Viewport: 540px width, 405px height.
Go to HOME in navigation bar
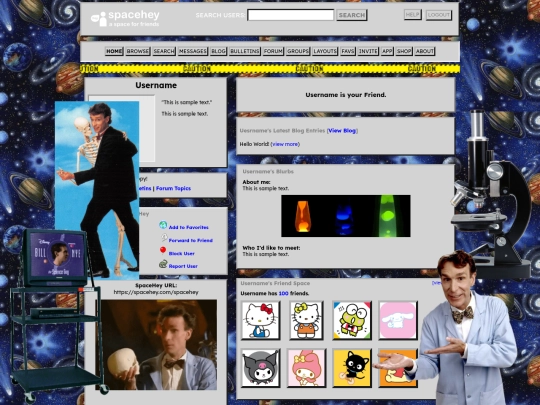click(114, 51)
